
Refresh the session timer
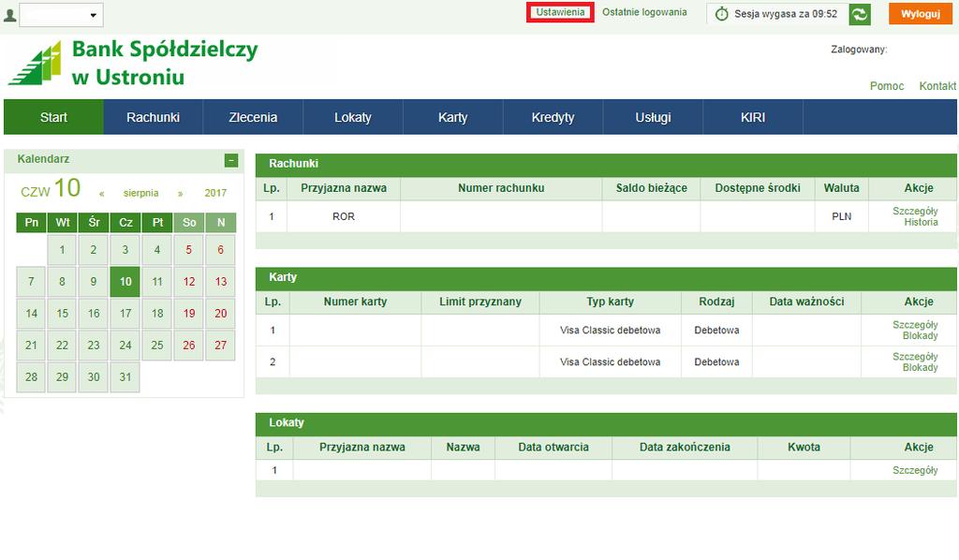(860, 14)
